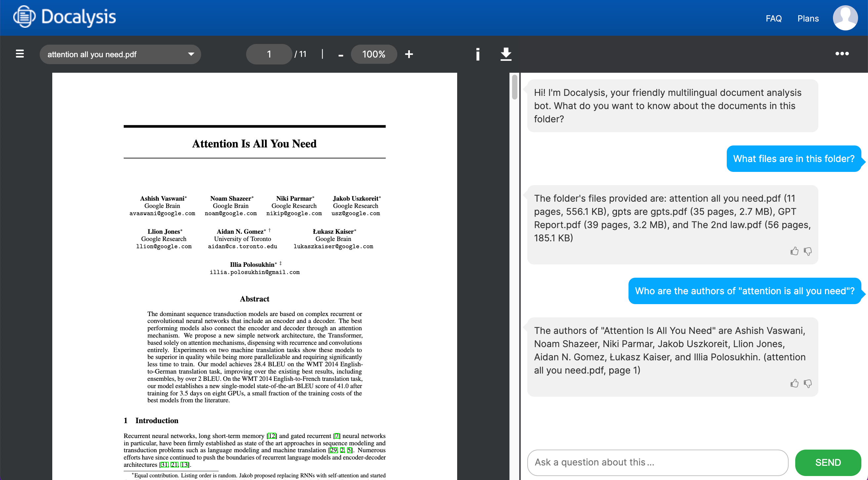
Task: Thumbs down the folder files response
Action: point(808,251)
